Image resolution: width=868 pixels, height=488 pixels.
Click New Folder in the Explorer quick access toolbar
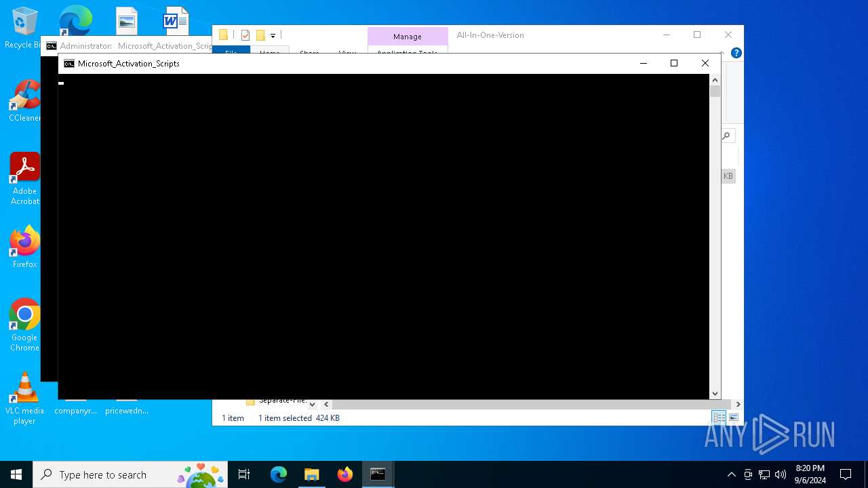coord(260,35)
